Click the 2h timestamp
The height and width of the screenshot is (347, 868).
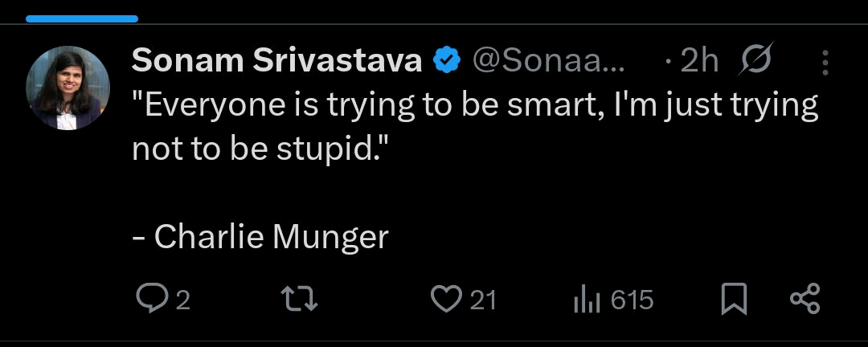pos(698,60)
